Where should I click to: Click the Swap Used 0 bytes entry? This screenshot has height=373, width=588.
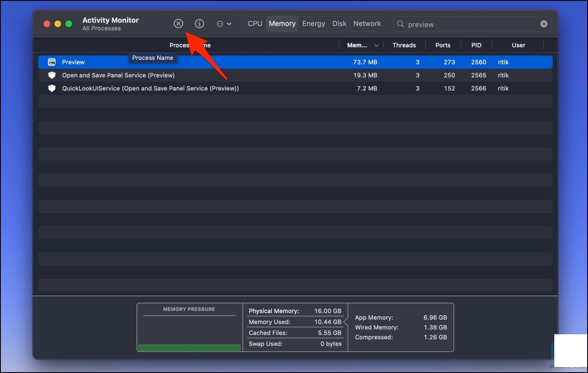click(x=295, y=344)
